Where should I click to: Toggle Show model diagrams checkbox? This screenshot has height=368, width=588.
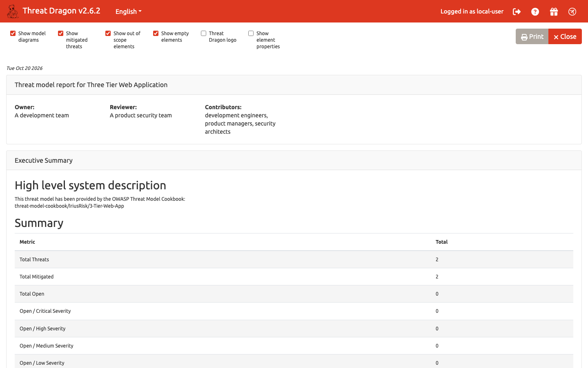click(13, 34)
